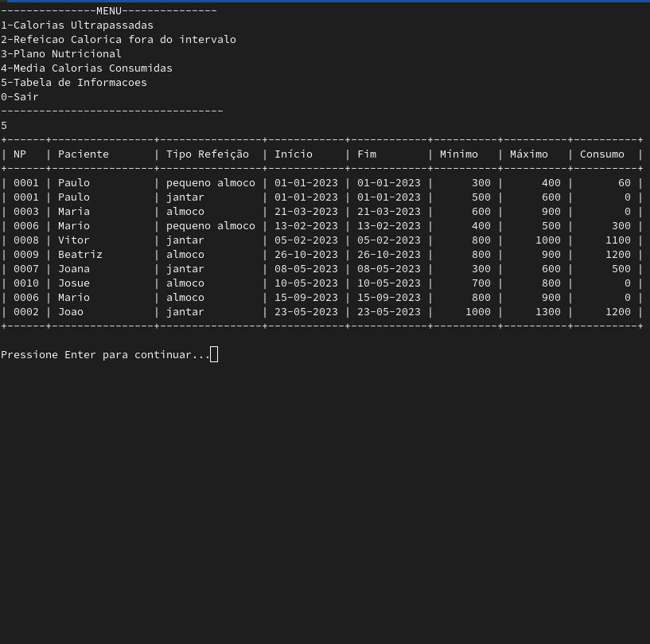Click the "Pressione Enter para continuar..." prompt text

tap(105, 355)
